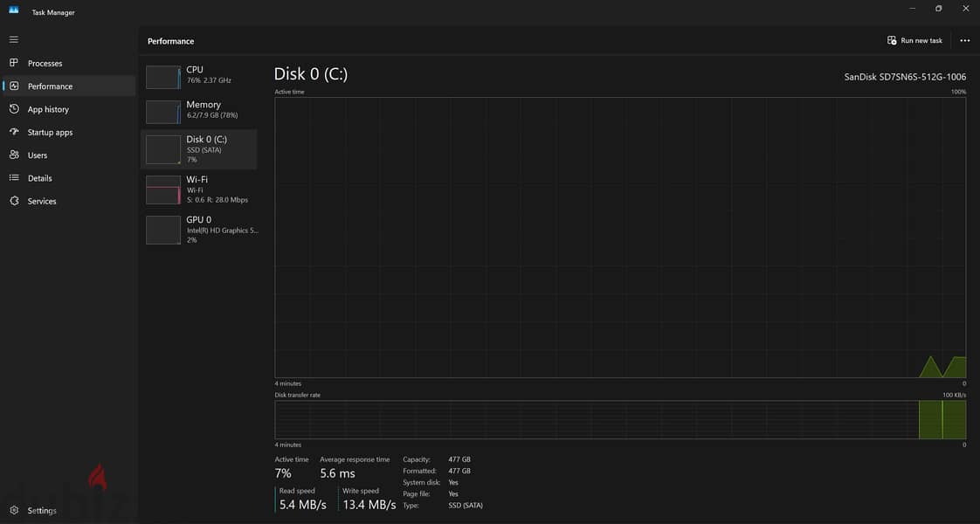Click the Disk transfer rate graph

620,420
